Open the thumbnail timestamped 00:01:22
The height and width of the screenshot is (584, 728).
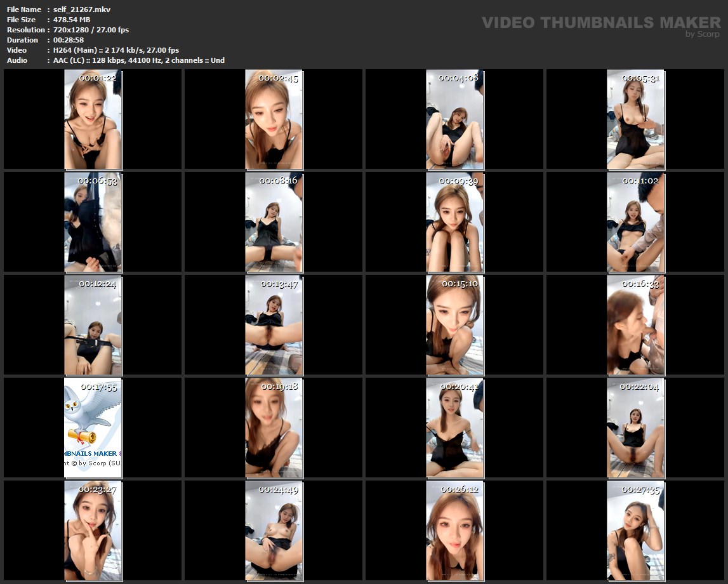point(93,119)
